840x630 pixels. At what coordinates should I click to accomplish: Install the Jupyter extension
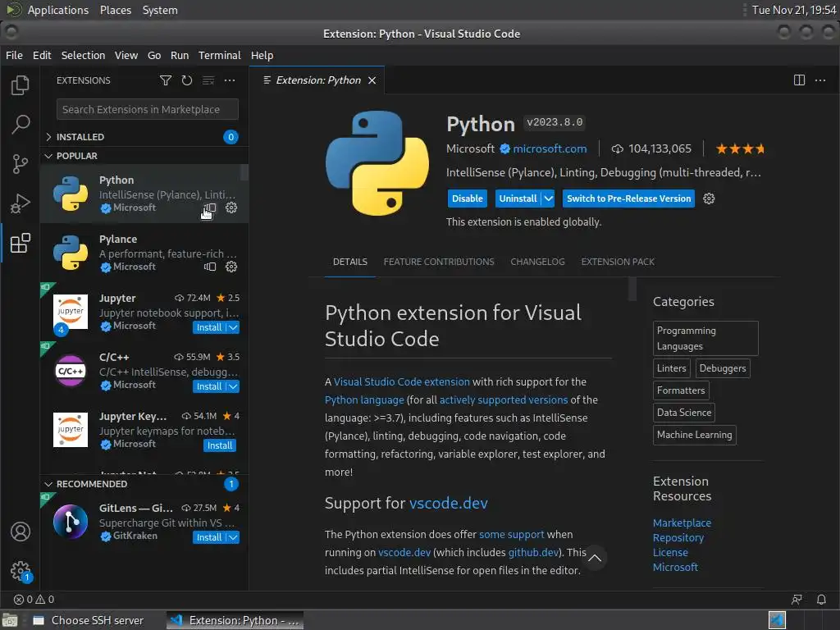209,328
